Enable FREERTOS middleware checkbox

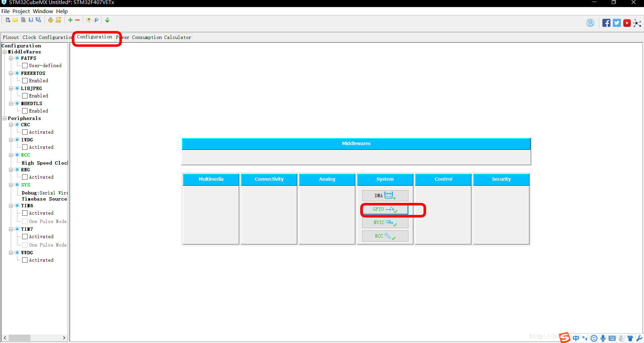(25, 81)
